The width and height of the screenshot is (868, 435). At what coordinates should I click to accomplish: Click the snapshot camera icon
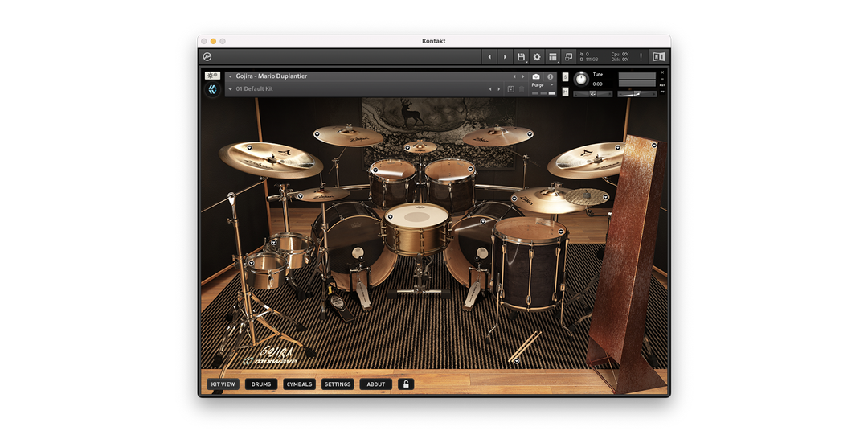536,76
